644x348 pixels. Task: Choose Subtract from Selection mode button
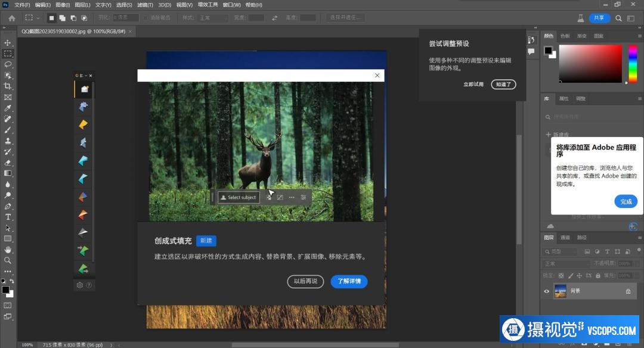coord(73,18)
